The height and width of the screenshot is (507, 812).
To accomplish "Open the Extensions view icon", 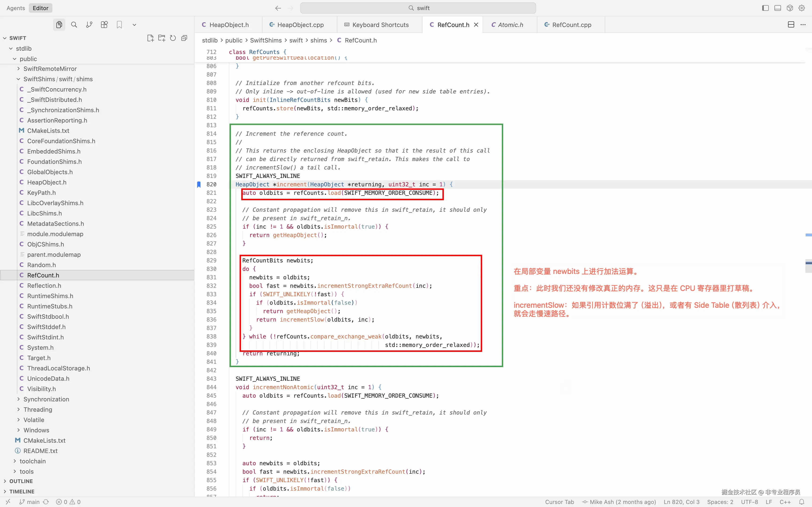I will (x=104, y=25).
